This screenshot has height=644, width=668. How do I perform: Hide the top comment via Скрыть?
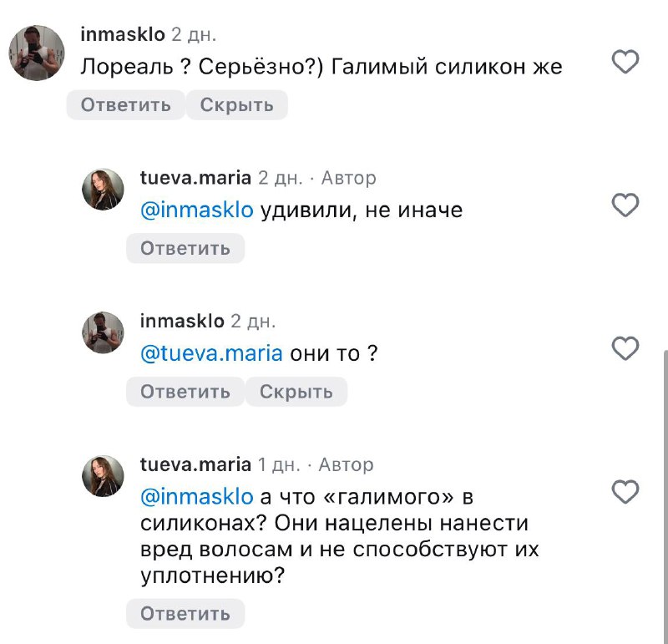coord(237,104)
